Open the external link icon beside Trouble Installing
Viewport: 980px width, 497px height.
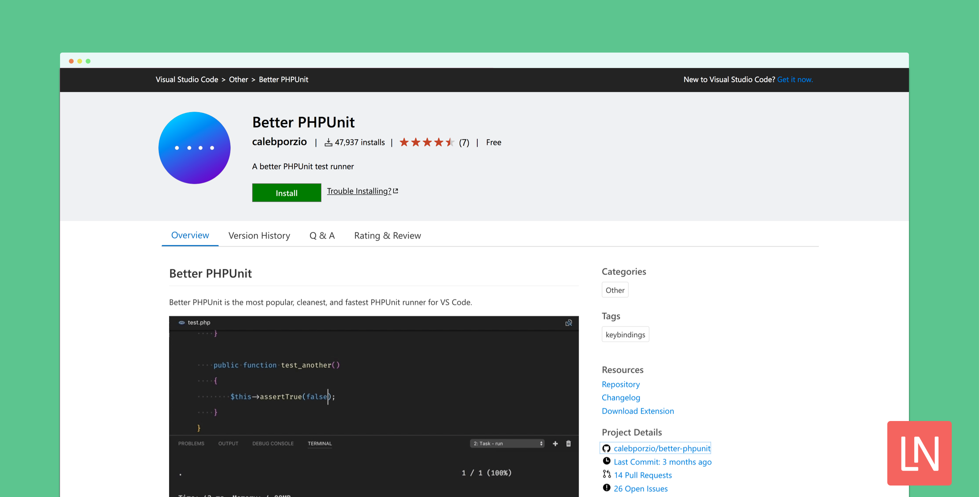(396, 191)
